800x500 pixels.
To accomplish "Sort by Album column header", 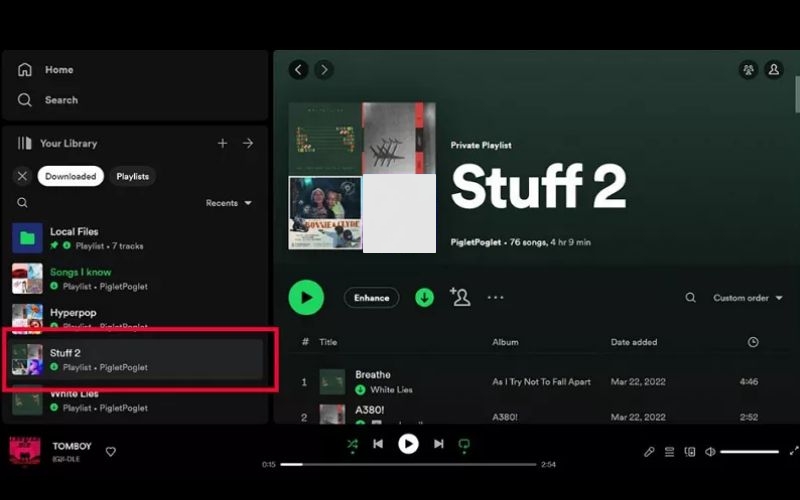I will (505, 342).
